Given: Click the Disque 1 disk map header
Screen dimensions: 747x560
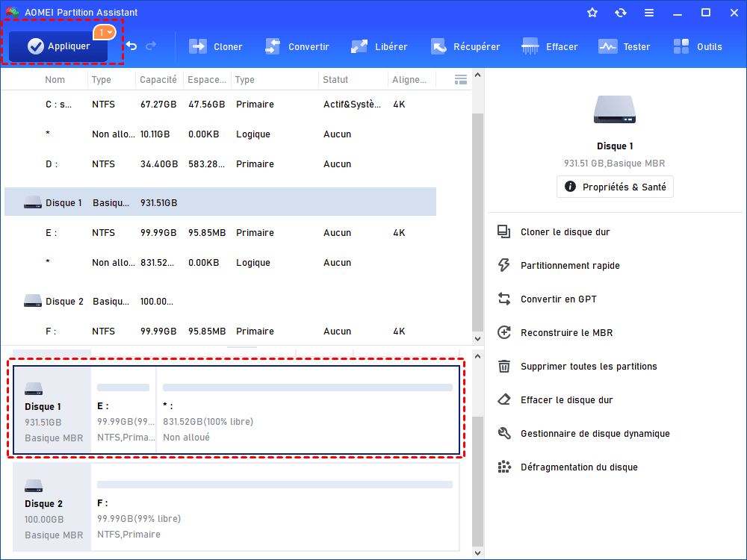Looking at the screenshot, I should point(52,410).
